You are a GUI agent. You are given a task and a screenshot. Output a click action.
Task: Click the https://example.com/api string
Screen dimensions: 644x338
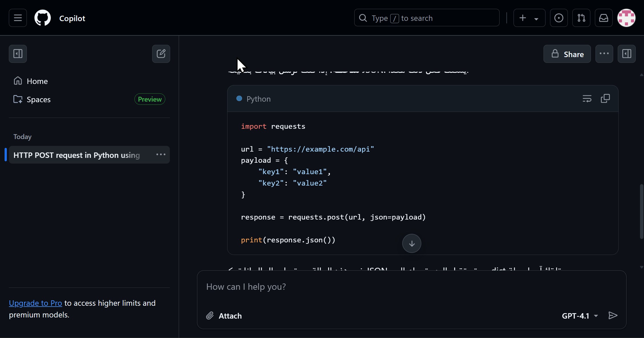[320, 149]
